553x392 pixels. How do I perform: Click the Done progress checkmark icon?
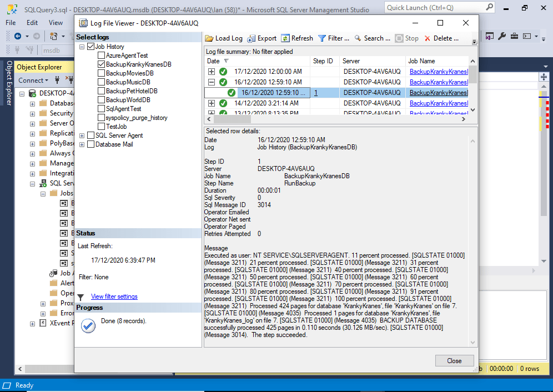(x=88, y=326)
